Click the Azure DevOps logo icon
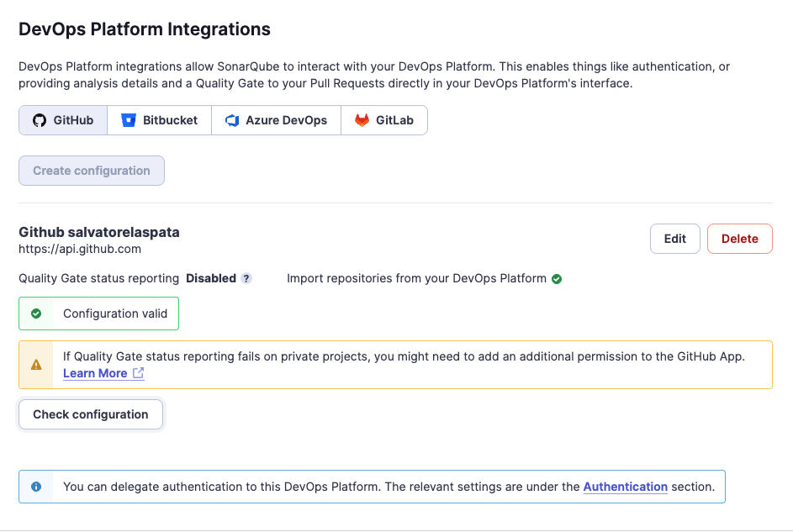Image resolution: width=793 pixels, height=532 pixels. point(232,120)
